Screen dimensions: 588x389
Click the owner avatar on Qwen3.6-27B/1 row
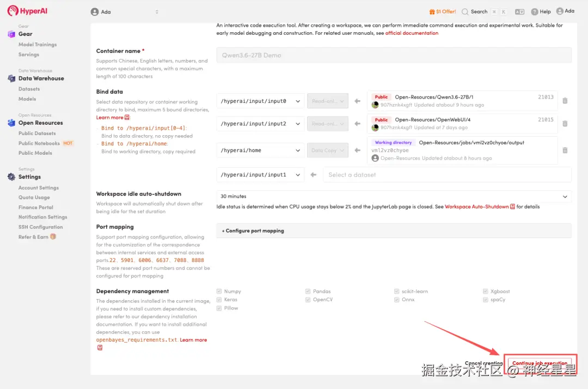375,105
